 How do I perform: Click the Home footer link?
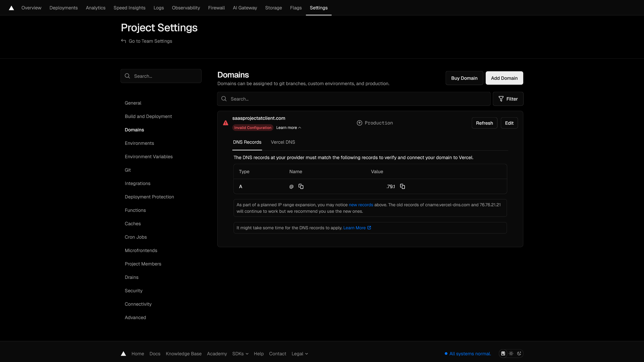click(x=138, y=354)
